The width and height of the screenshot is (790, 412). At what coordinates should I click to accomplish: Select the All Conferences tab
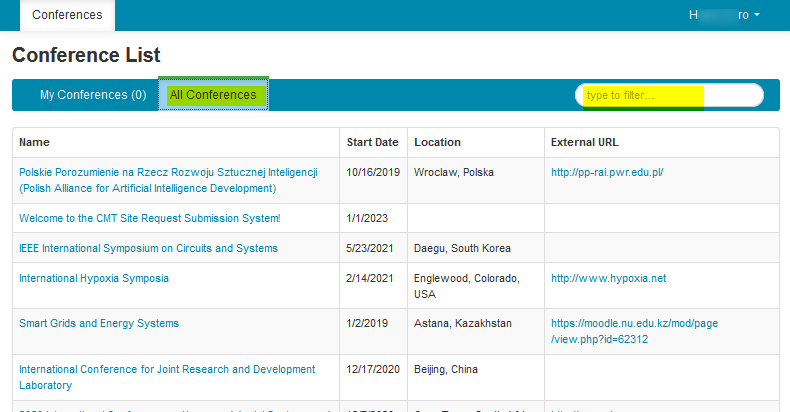click(213, 95)
